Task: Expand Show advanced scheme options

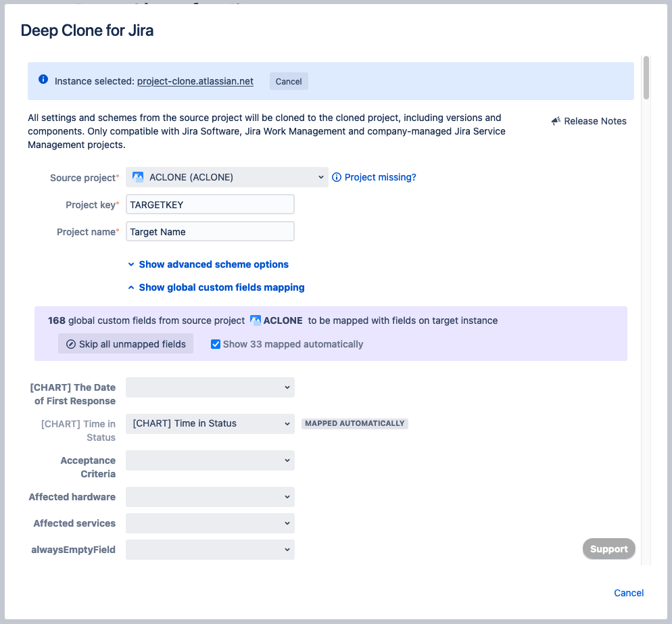Action: coord(212,264)
